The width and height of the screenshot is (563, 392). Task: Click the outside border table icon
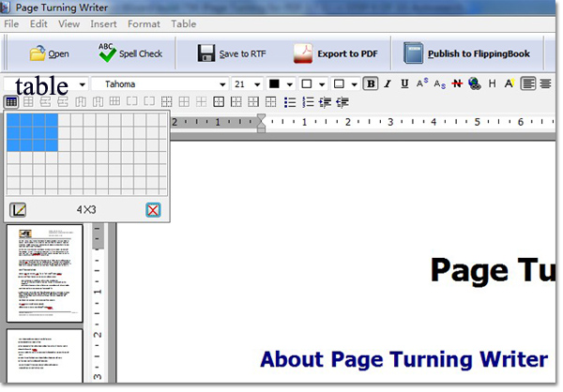click(219, 102)
